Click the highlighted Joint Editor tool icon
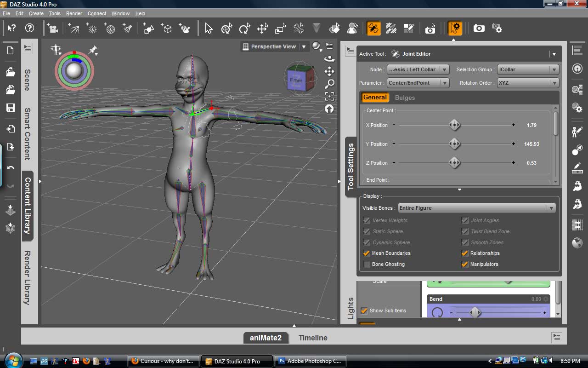Image resolution: width=588 pixels, height=368 pixels. pos(373,29)
